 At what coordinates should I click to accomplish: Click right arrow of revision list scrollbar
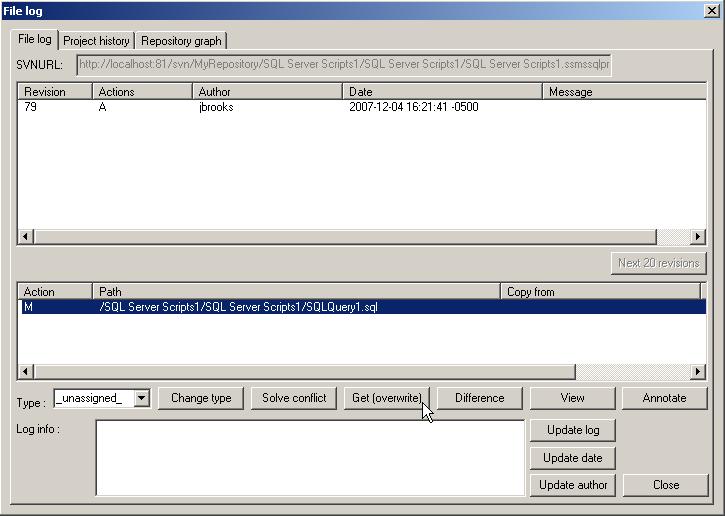pyautogui.click(x=698, y=237)
